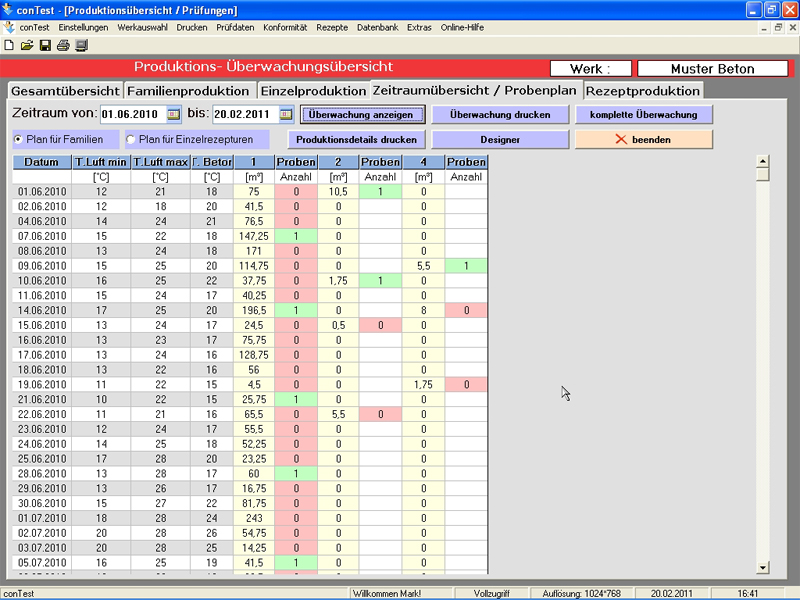Open the Einstellungen menu
800x600 pixels.
[x=83, y=28]
